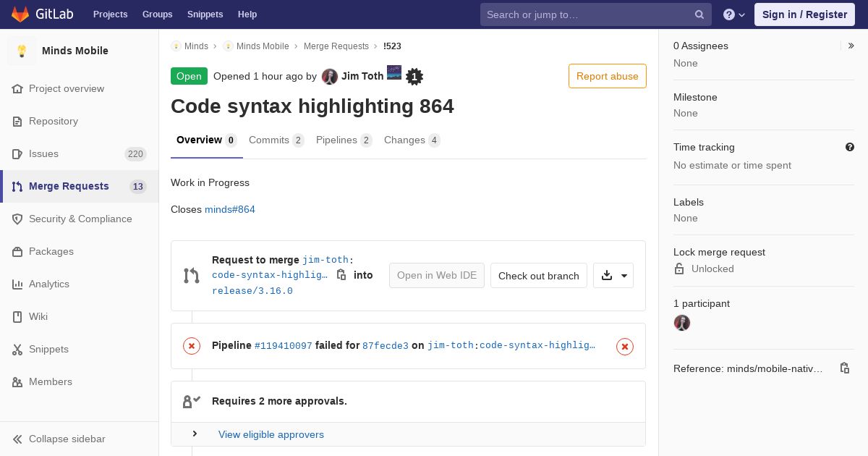868x456 pixels.
Task: Open commit 87fecde3 link
Action: [386, 346]
